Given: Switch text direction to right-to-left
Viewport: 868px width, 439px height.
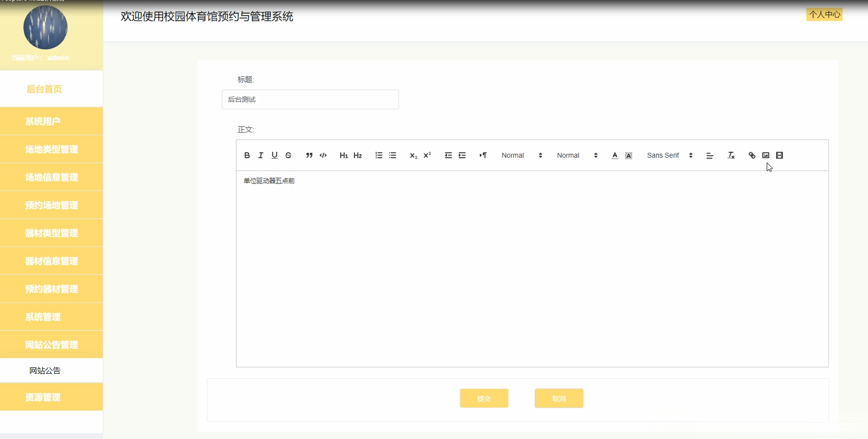Looking at the screenshot, I should [x=483, y=155].
